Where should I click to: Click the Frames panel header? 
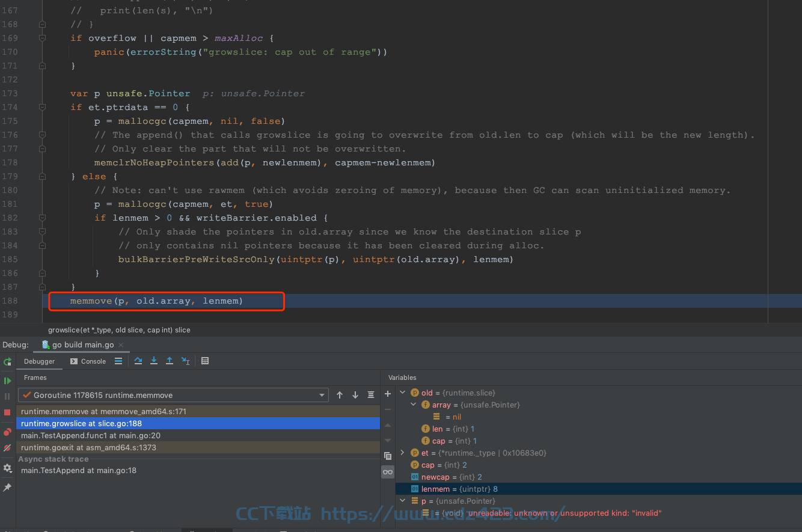35,378
